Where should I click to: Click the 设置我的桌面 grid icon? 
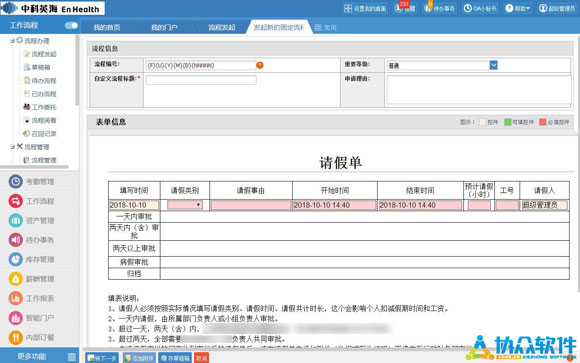(348, 9)
